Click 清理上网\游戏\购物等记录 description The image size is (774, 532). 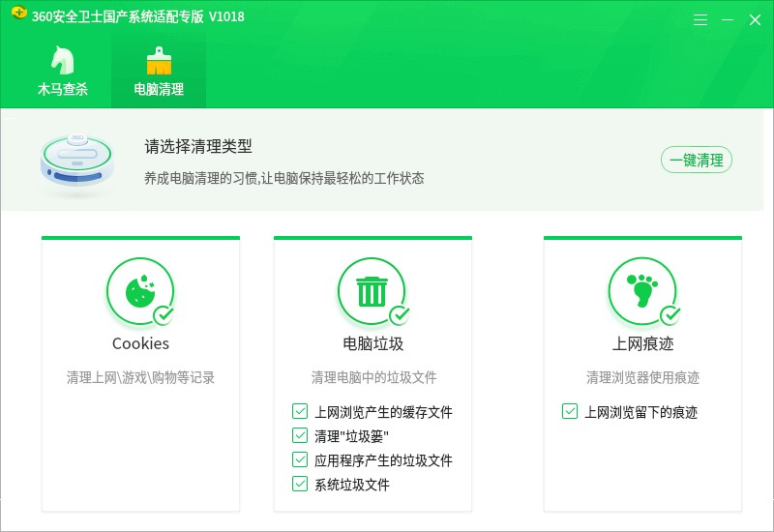pos(140,377)
